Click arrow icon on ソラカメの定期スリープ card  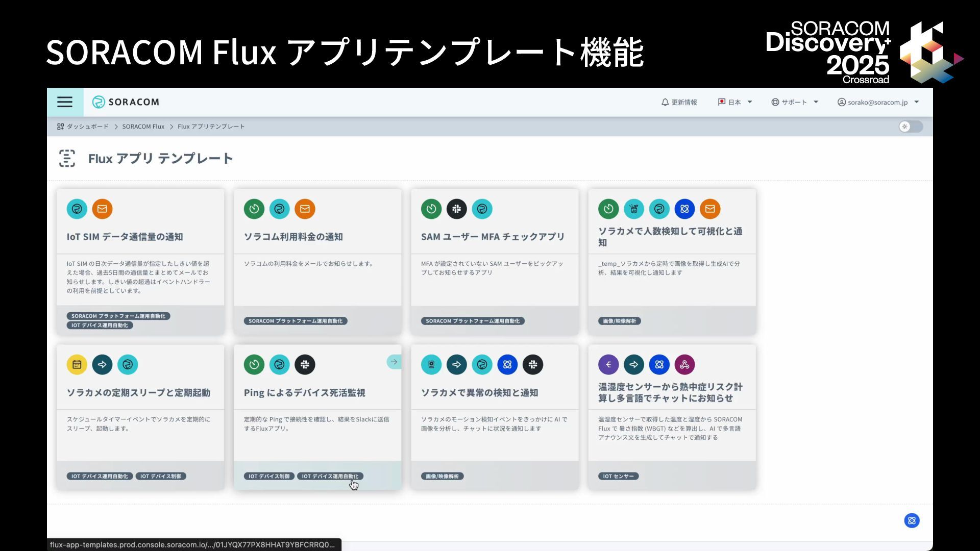click(x=102, y=364)
